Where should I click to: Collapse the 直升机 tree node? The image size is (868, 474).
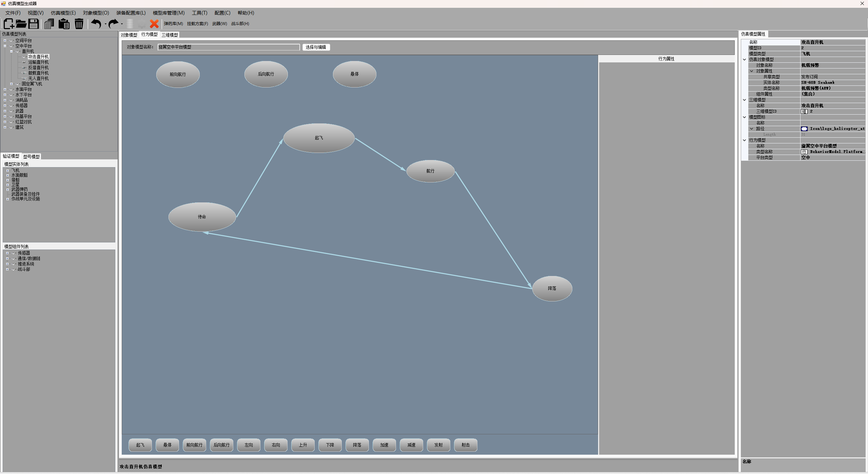[12, 52]
